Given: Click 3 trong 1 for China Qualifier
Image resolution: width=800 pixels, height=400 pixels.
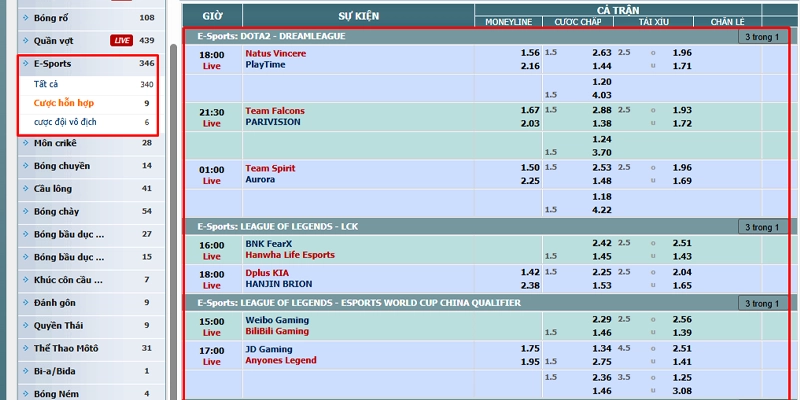Looking at the screenshot, I should pos(762,304).
